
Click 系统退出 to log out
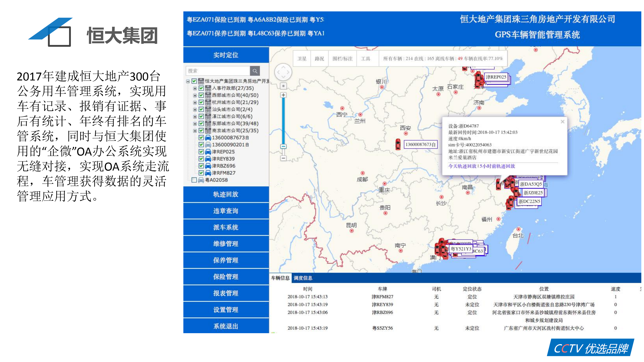pyautogui.click(x=226, y=326)
